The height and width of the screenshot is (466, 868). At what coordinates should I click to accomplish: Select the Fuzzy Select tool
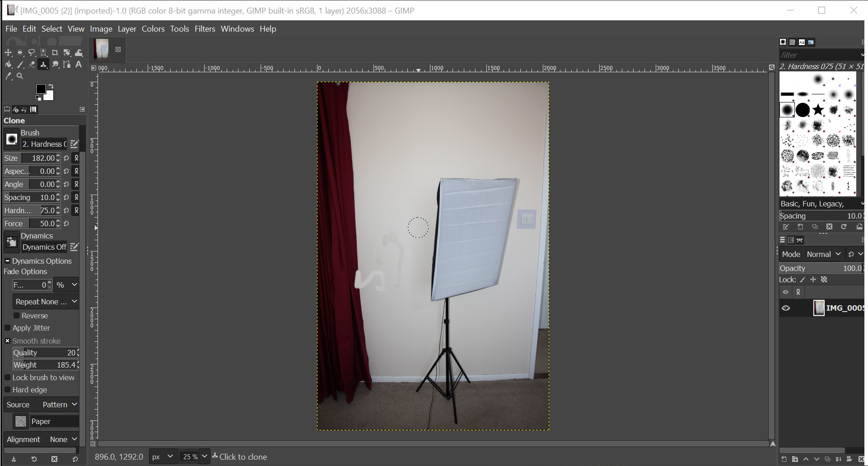coord(43,53)
